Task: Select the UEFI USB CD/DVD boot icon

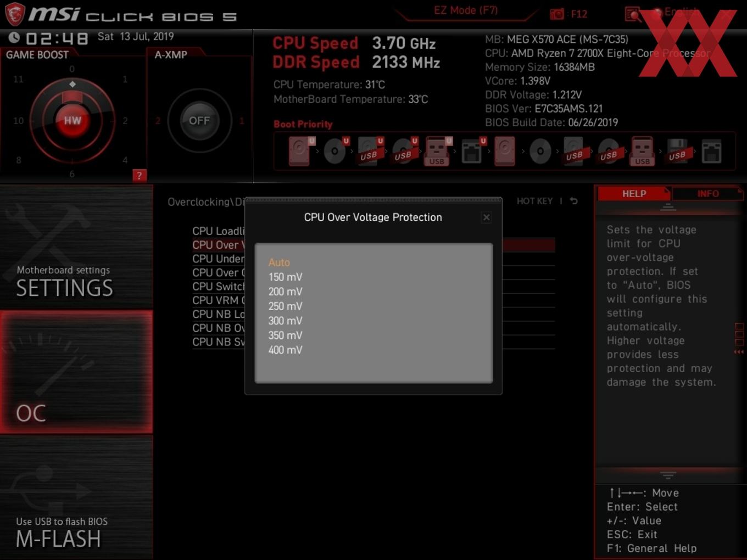Action: pyautogui.click(x=404, y=151)
